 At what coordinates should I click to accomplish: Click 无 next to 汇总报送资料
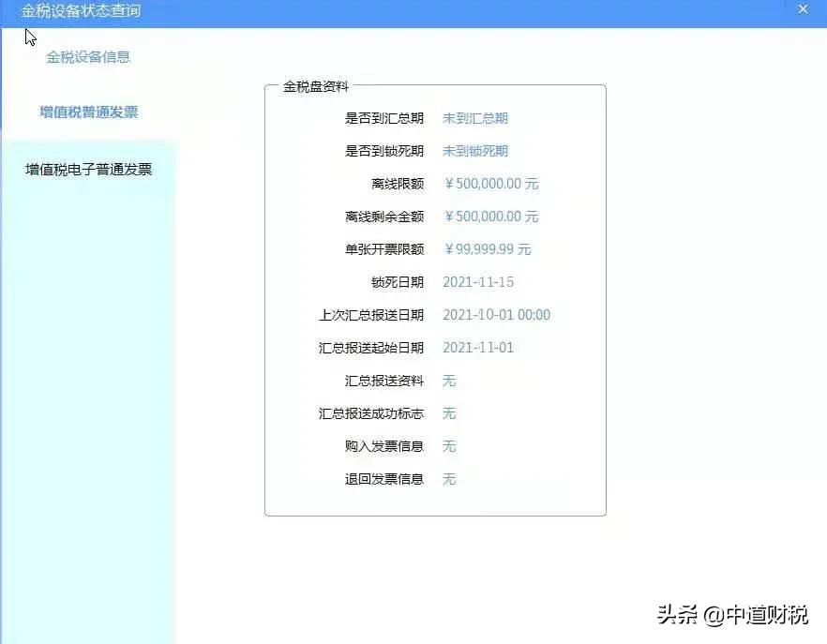point(448,381)
